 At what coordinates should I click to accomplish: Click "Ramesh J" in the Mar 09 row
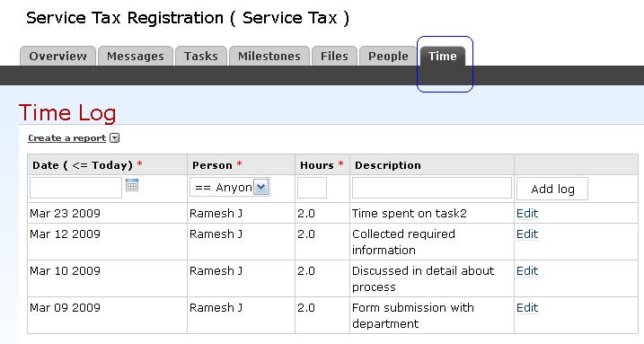point(216,308)
